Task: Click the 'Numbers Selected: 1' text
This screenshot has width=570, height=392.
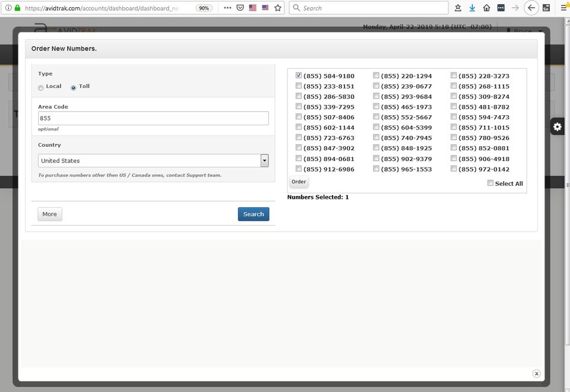Action: pos(318,197)
